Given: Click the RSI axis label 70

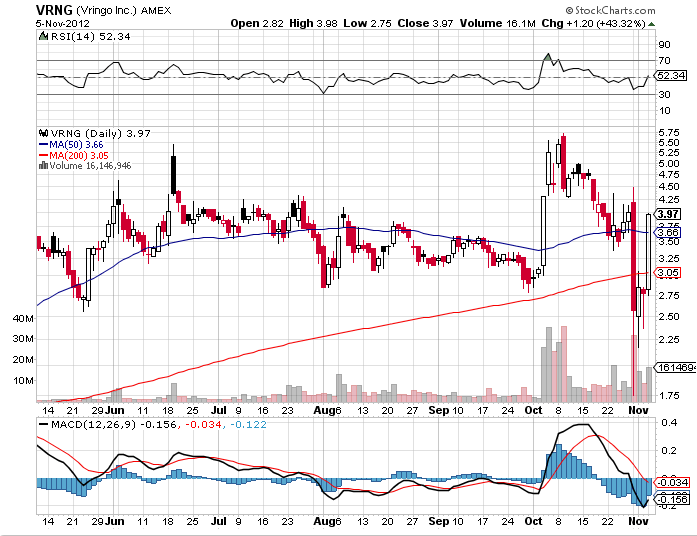Looking at the screenshot, I should [665, 60].
